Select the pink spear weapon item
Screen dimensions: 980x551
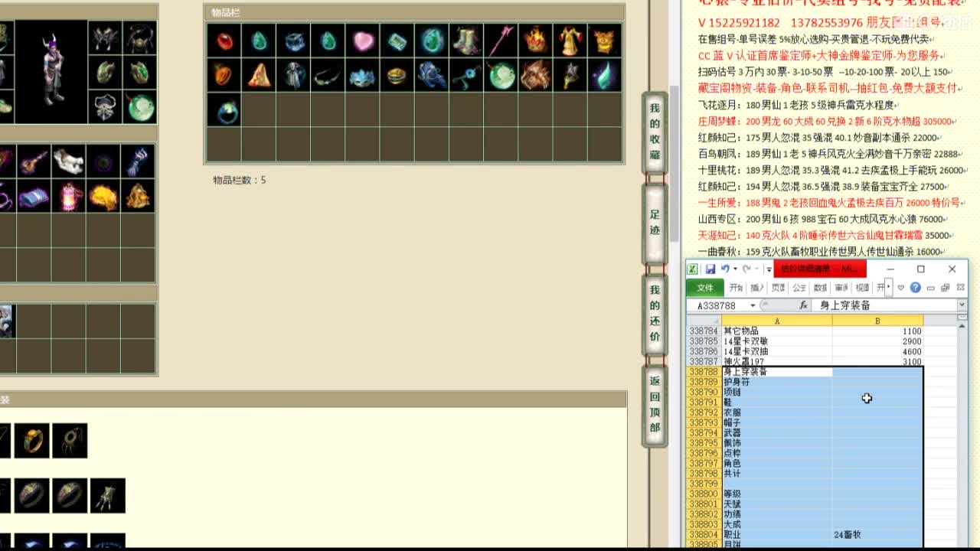pyautogui.click(x=501, y=41)
